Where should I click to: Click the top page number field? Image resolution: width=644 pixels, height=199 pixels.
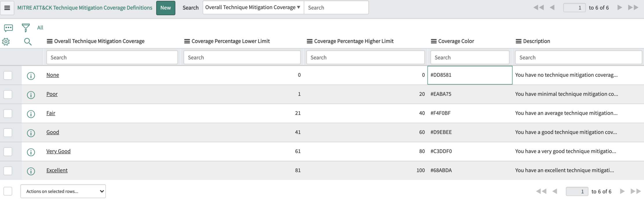(574, 8)
